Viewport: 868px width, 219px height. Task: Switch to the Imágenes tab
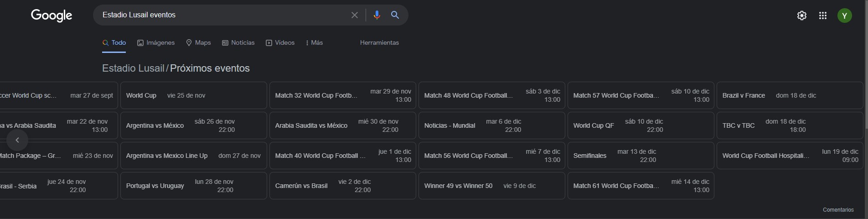click(156, 42)
